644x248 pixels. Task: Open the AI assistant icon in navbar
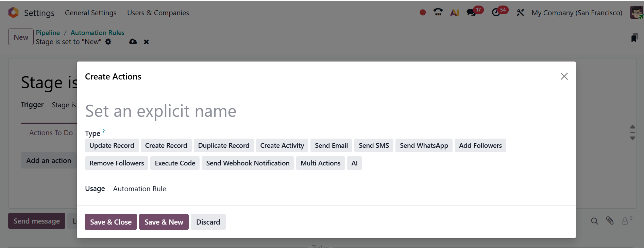pyautogui.click(x=455, y=13)
